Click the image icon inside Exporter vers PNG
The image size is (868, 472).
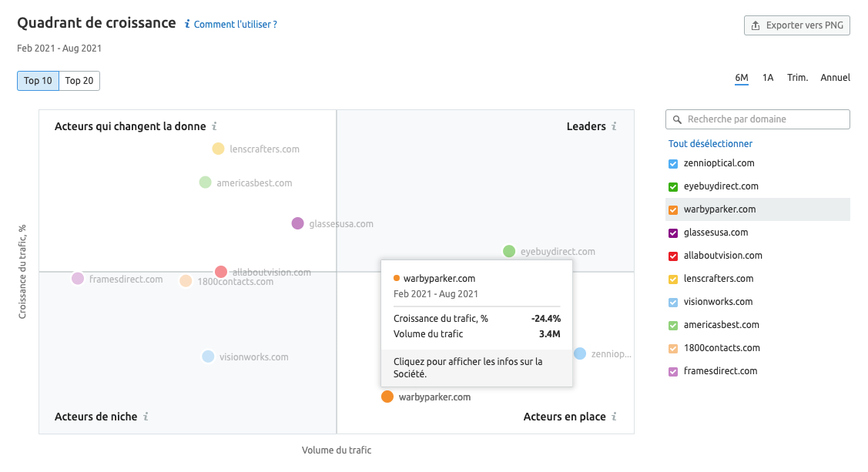tap(754, 25)
